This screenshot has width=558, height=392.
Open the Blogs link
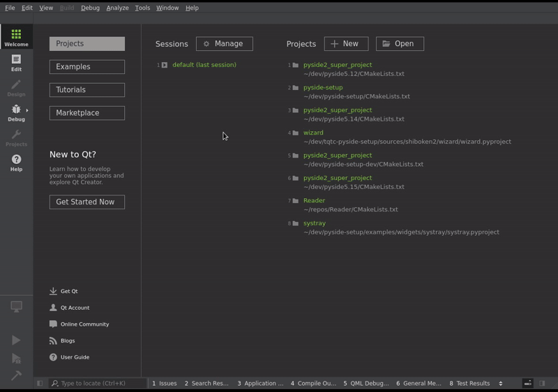point(62,340)
